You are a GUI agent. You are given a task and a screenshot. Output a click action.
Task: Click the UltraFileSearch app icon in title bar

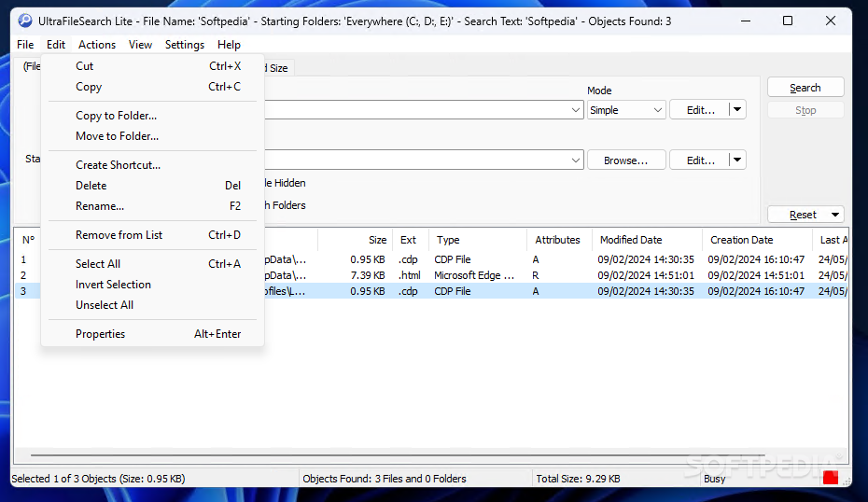pos(25,21)
